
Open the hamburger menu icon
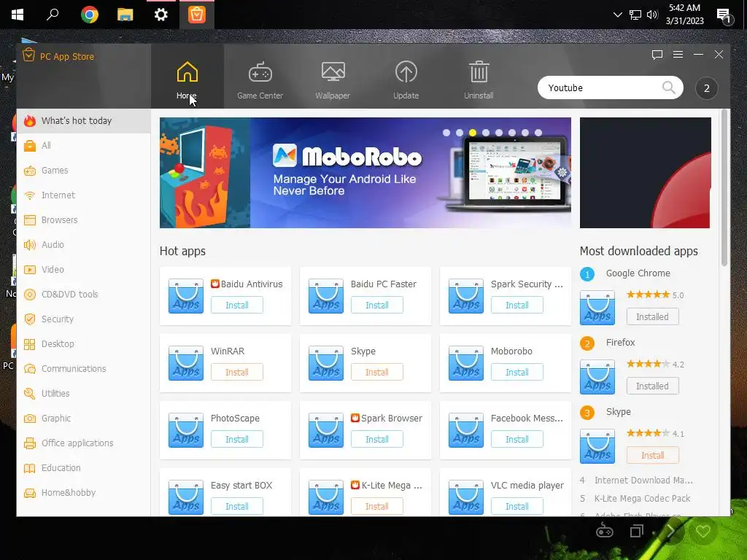(678, 55)
